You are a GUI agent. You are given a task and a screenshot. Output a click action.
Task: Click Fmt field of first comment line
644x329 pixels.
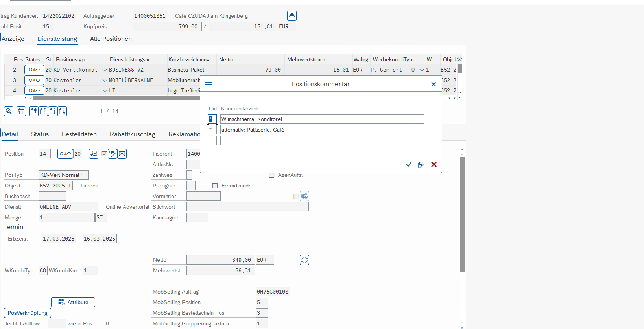[x=212, y=119]
